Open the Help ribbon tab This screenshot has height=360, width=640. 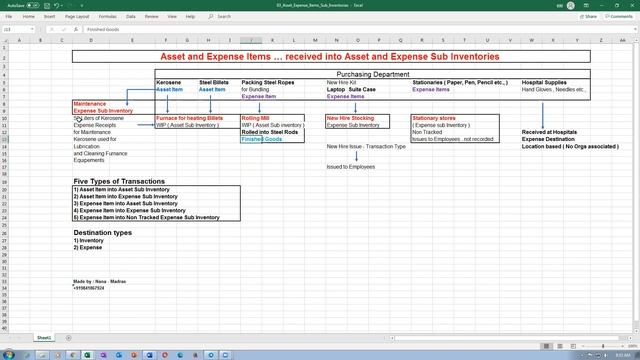190,16
